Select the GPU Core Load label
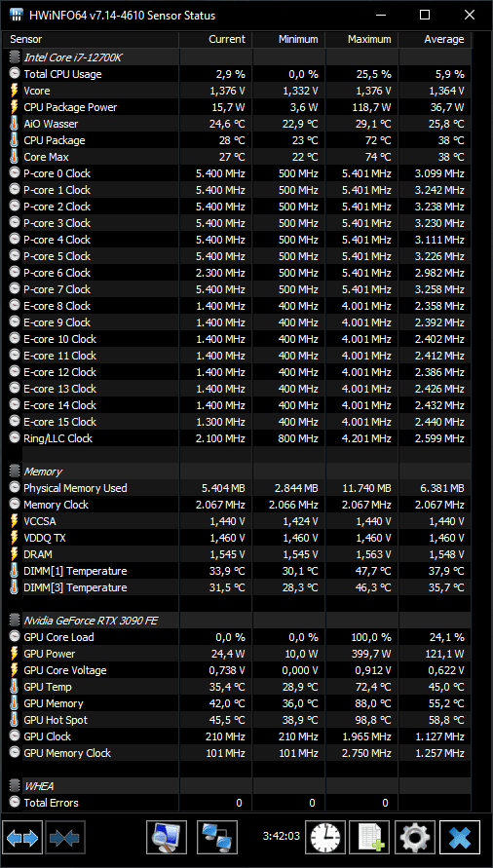 58,637
